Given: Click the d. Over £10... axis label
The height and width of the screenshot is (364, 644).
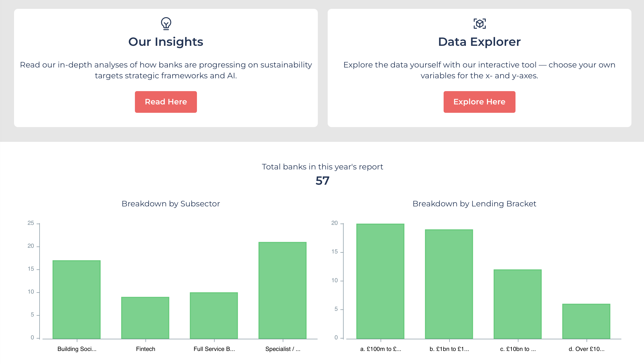Looking at the screenshot, I should [586, 349].
